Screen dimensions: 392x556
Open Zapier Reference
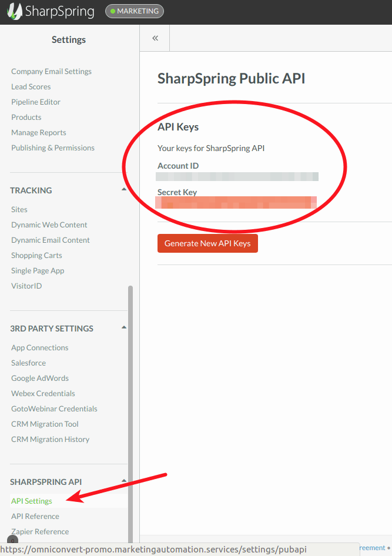click(40, 531)
